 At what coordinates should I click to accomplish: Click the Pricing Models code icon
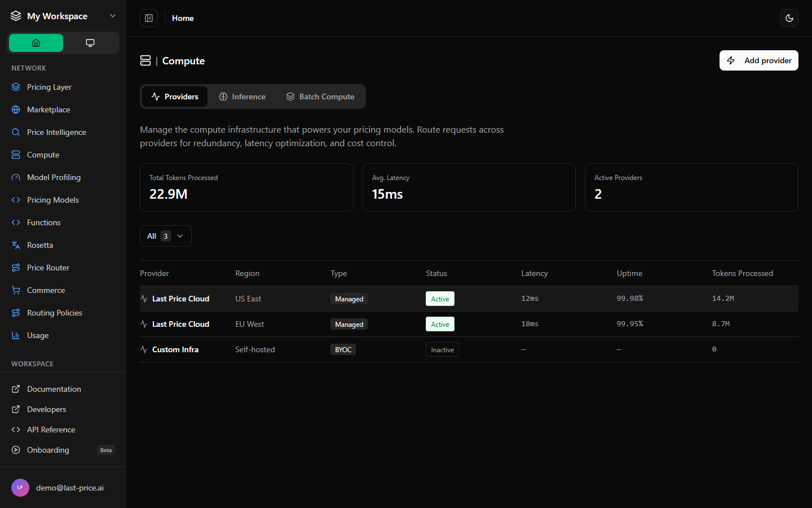click(x=16, y=200)
